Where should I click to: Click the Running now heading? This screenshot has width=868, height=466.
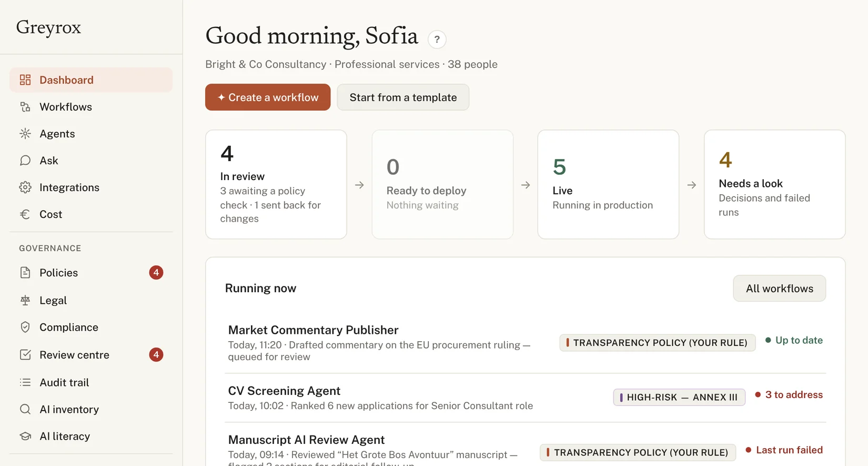tap(260, 288)
